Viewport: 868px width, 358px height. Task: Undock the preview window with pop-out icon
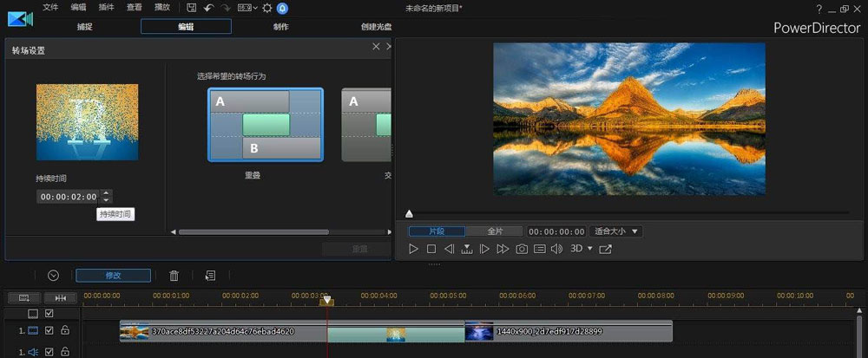tap(605, 249)
